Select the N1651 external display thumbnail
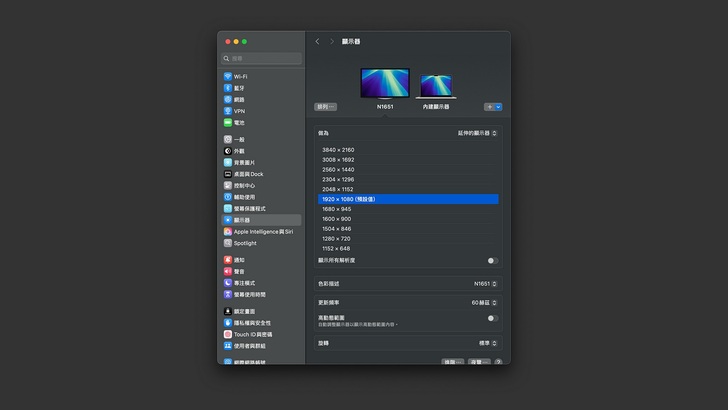The width and height of the screenshot is (728, 410). (x=385, y=83)
